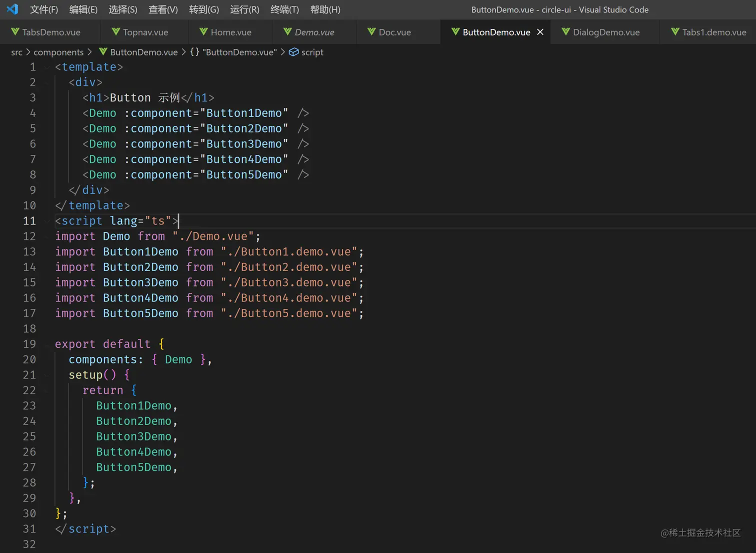The width and height of the screenshot is (756, 553).
Task: Click the "./Button1.demo.vue" import path
Action: coord(289,251)
